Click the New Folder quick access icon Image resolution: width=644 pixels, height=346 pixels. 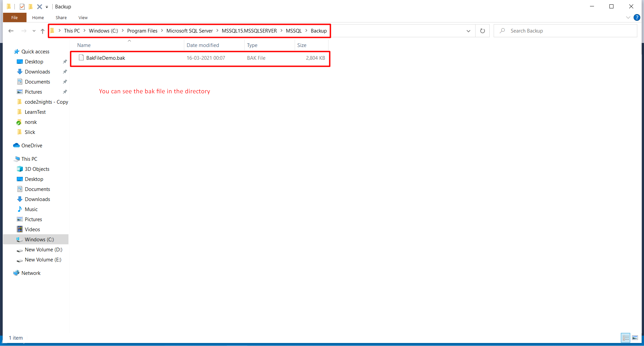[x=31, y=7]
